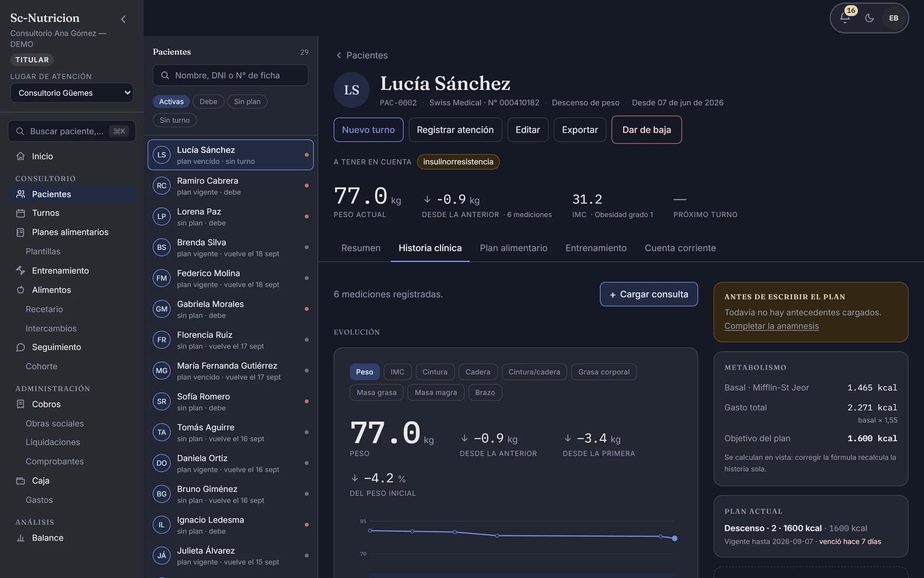924x578 pixels.
Task: Click the Nuevo turno button
Action: [x=368, y=130]
